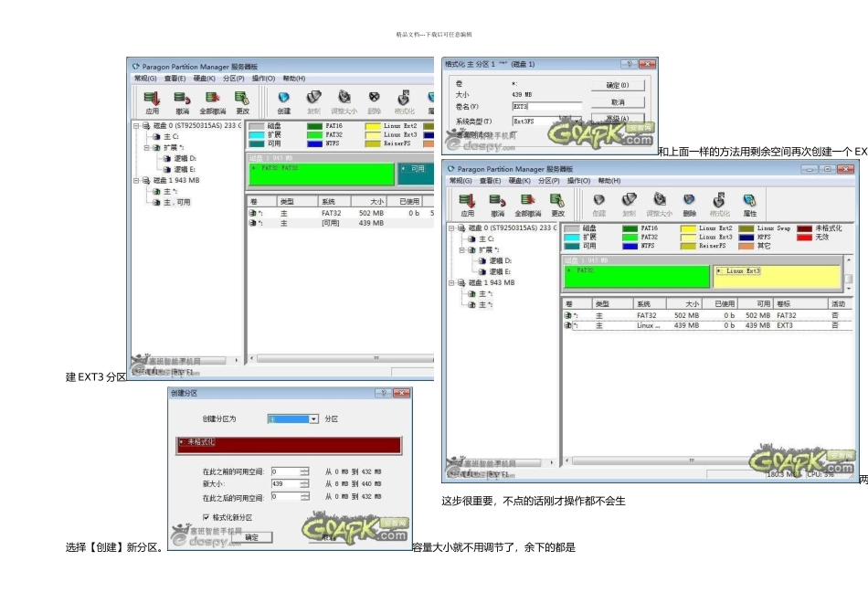Image resolution: width=868 pixels, height=614 pixels.
Task: Click 属性 (Properties) icon in right Paragon window
Action: (749, 201)
